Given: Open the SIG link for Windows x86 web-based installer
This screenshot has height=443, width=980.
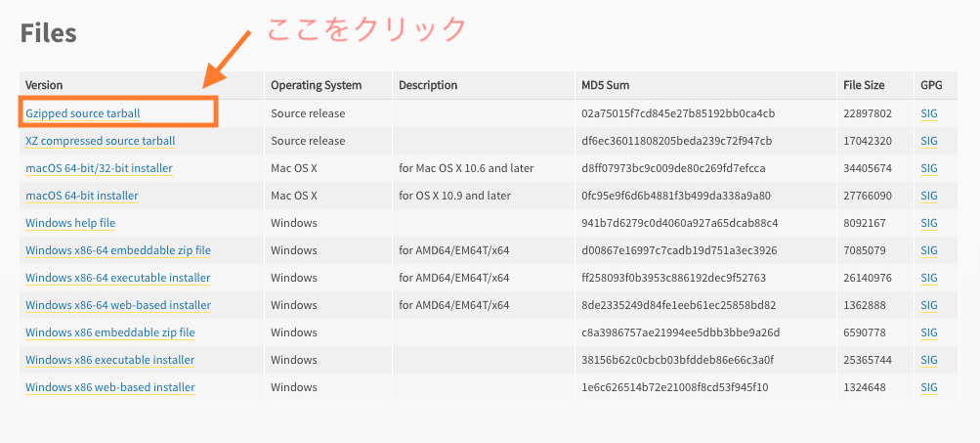Looking at the screenshot, I should pyautogui.click(x=929, y=387).
